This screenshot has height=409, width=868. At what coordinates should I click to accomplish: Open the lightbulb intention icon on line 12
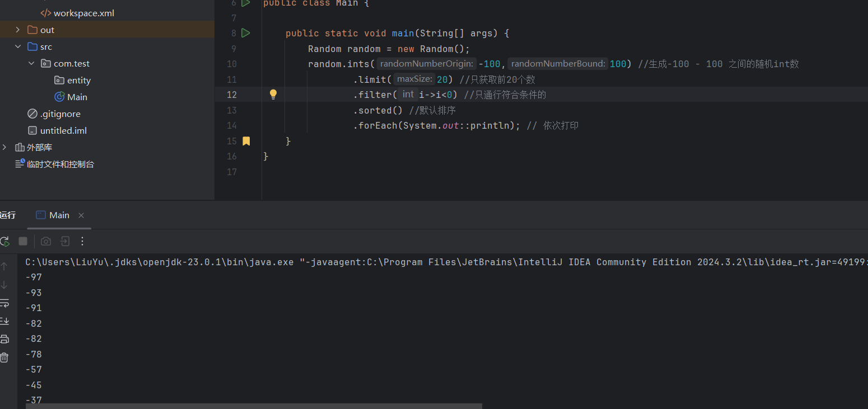(273, 94)
